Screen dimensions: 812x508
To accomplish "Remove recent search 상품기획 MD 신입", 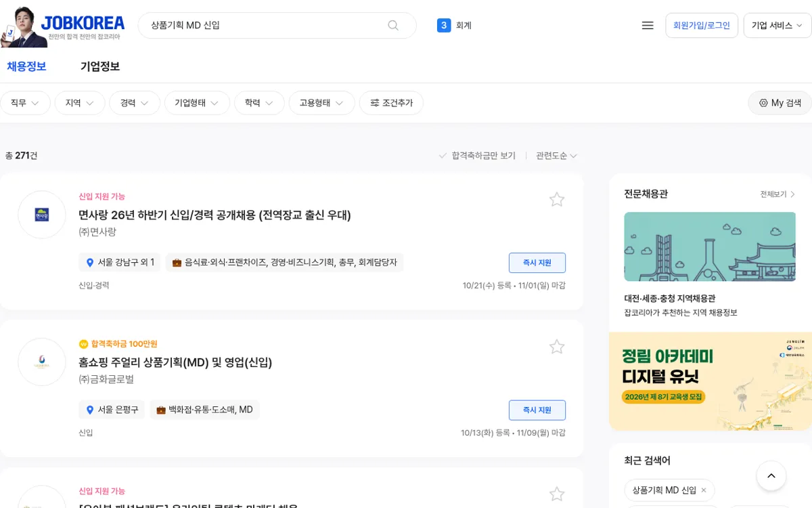I will [x=704, y=490].
